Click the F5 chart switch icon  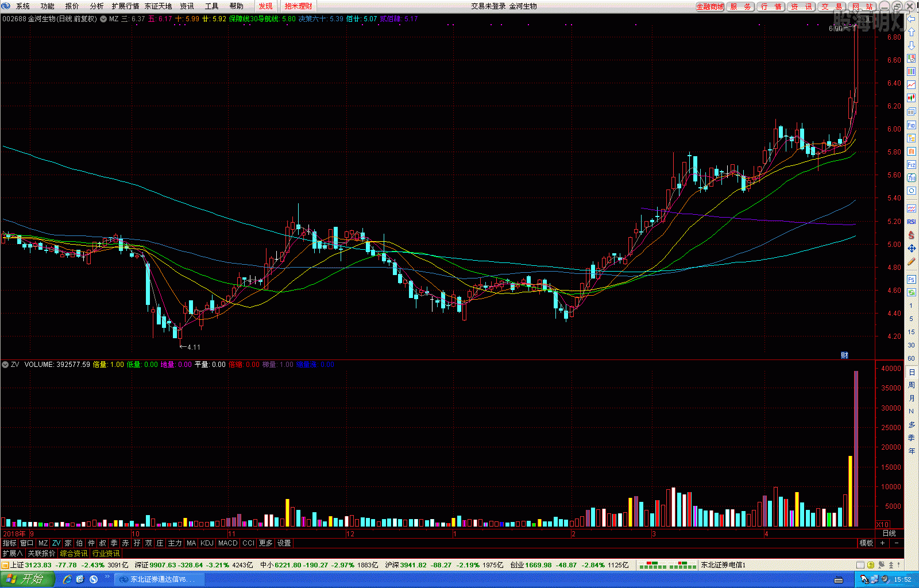tap(911, 279)
